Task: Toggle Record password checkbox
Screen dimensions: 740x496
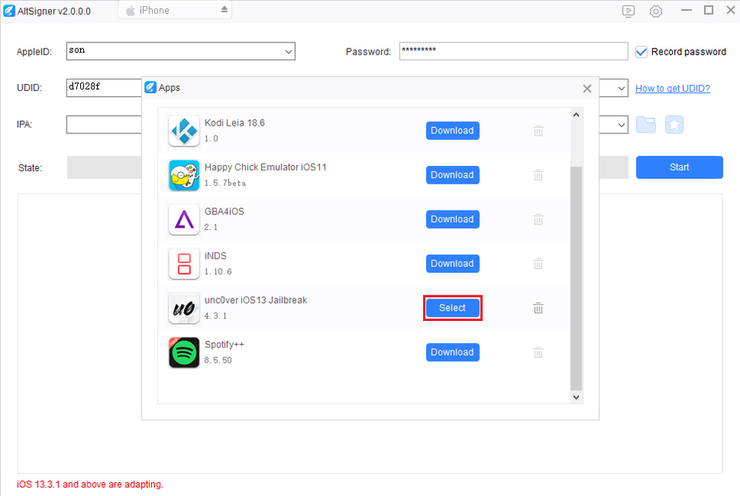Action: click(641, 51)
